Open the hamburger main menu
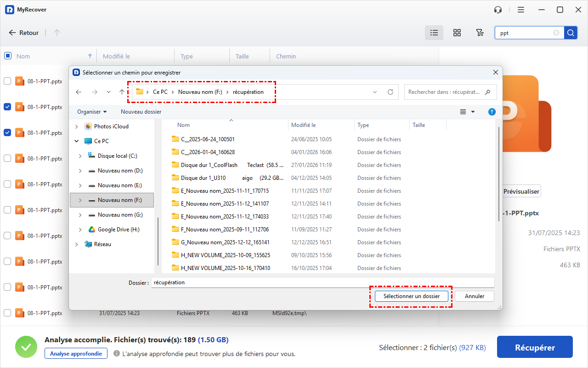Viewport: 588px width, 368px height. tap(520, 10)
